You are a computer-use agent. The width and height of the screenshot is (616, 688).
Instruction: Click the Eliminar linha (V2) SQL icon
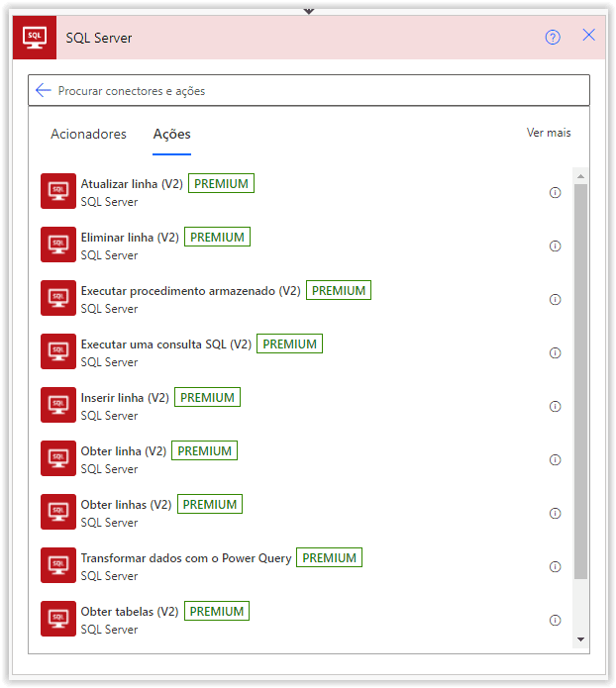58,245
